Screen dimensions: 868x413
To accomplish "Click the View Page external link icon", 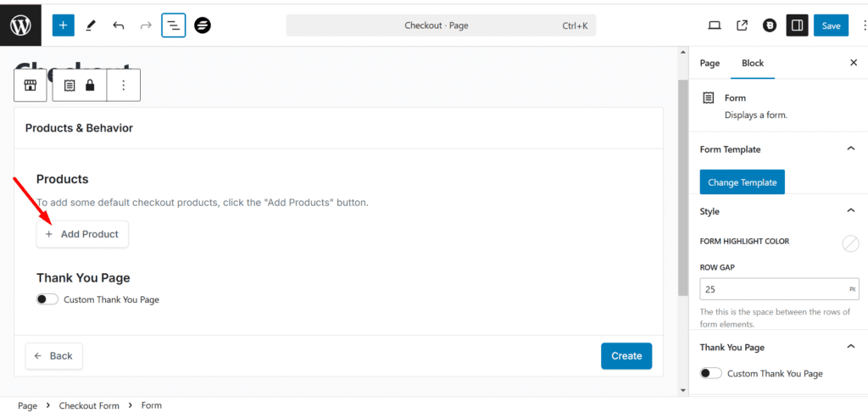I will (742, 25).
